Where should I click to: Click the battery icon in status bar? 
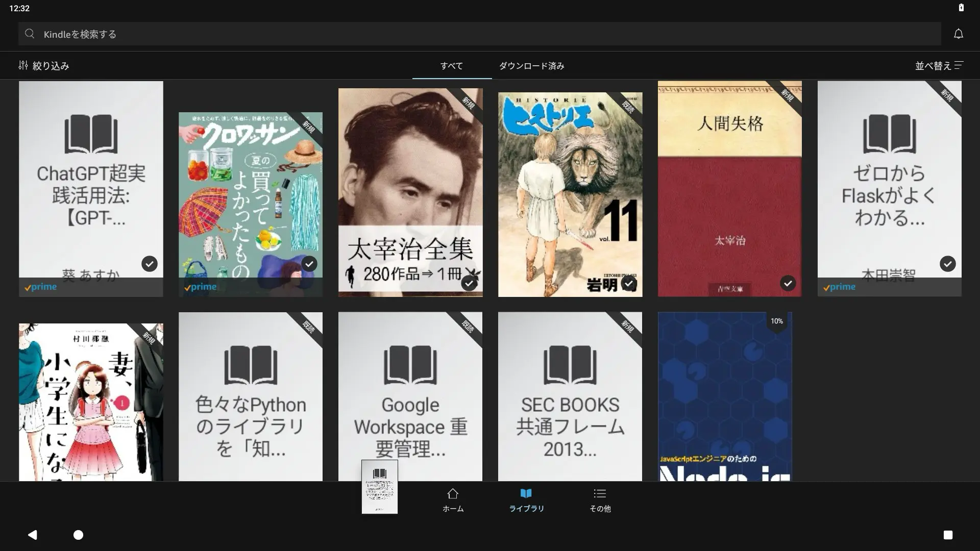961,8
